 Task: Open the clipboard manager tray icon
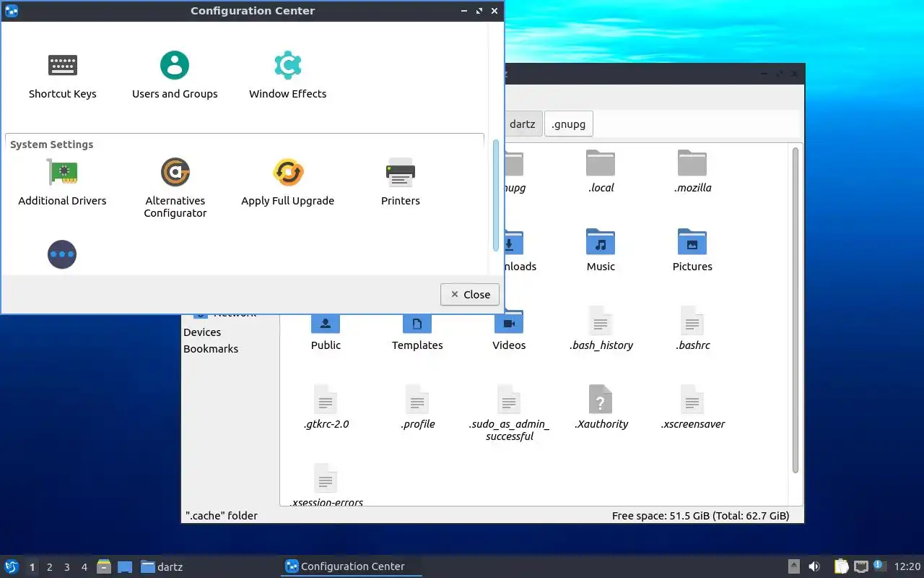pos(841,566)
